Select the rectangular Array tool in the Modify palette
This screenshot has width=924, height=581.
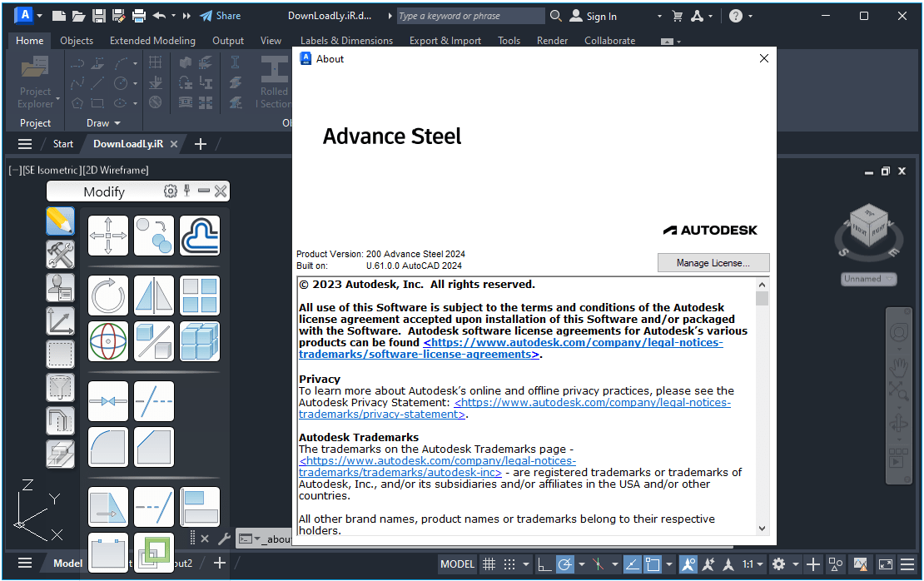click(200, 295)
